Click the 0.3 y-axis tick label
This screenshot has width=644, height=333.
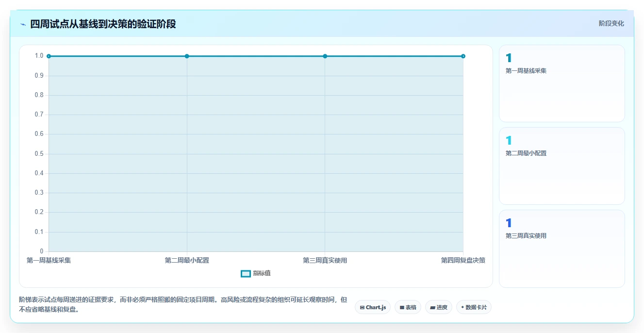(x=39, y=193)
